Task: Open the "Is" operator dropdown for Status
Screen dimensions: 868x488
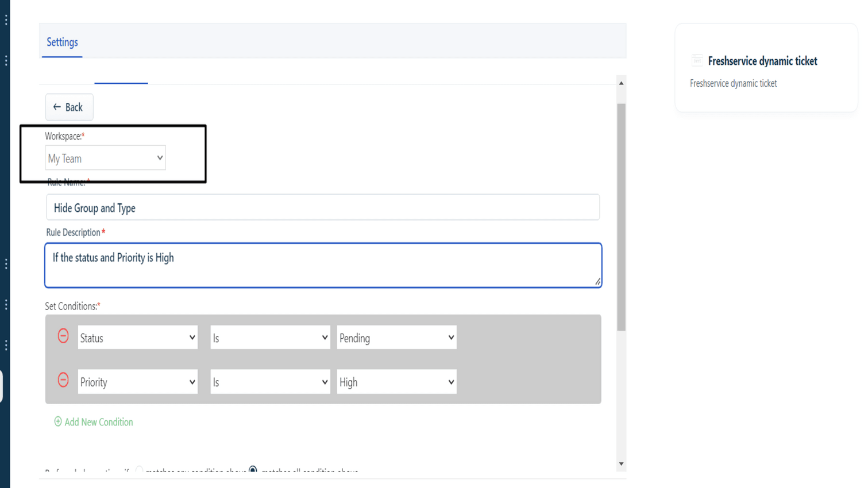Action: point(270,338)
